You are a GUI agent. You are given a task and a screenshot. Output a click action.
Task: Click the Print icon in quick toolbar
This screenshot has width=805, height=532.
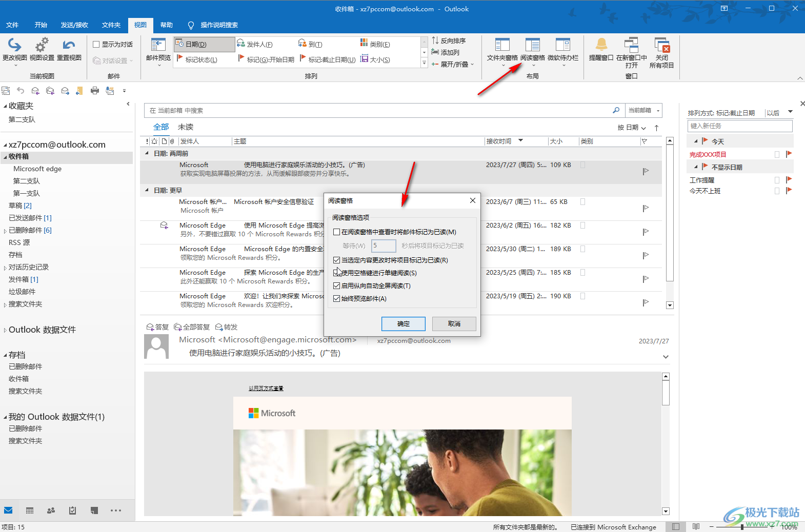(x=95, y=91)
